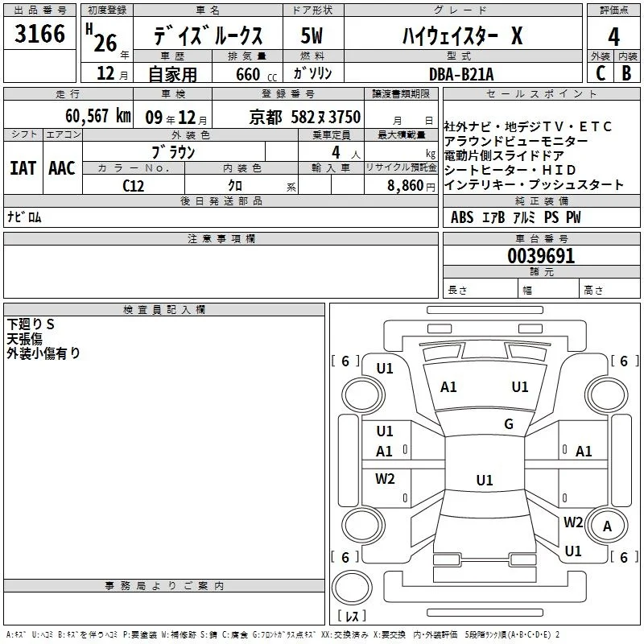
Task: Click the later-shipped part ナビロム
Action: pos(24,217)
